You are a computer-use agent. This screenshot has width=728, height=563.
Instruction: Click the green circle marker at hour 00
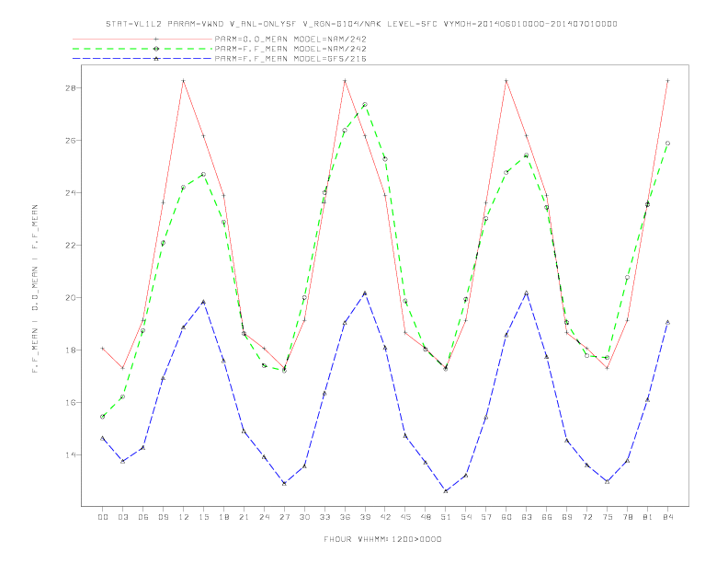[x=103, y=417]
